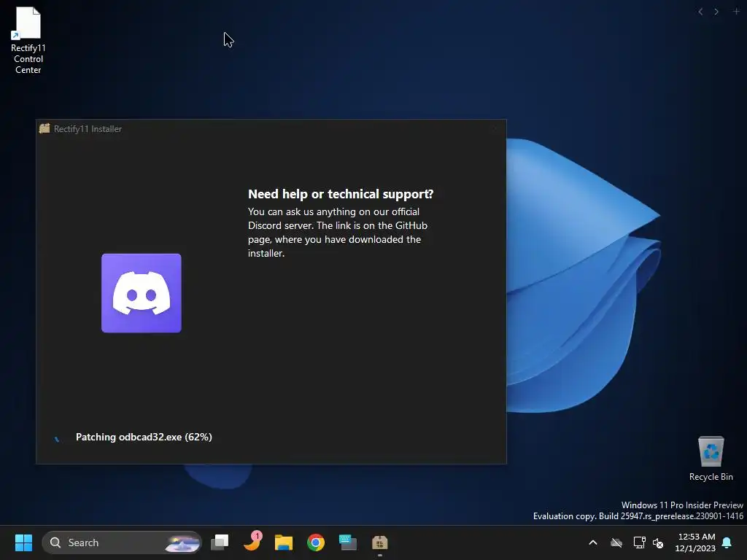Open Task View from the taskbar
The image size is (747, 560).
pos(220,542)
